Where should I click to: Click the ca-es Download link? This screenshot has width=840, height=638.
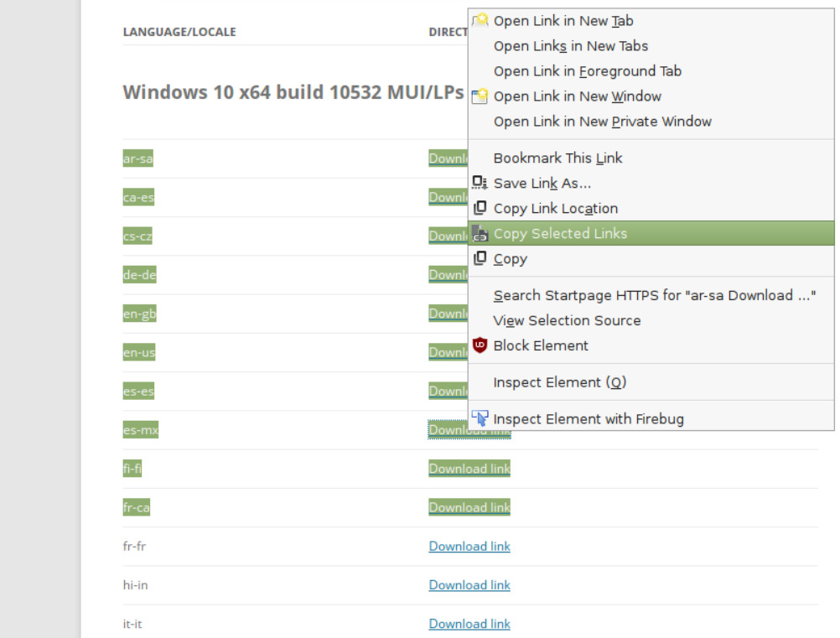(448, 197)
